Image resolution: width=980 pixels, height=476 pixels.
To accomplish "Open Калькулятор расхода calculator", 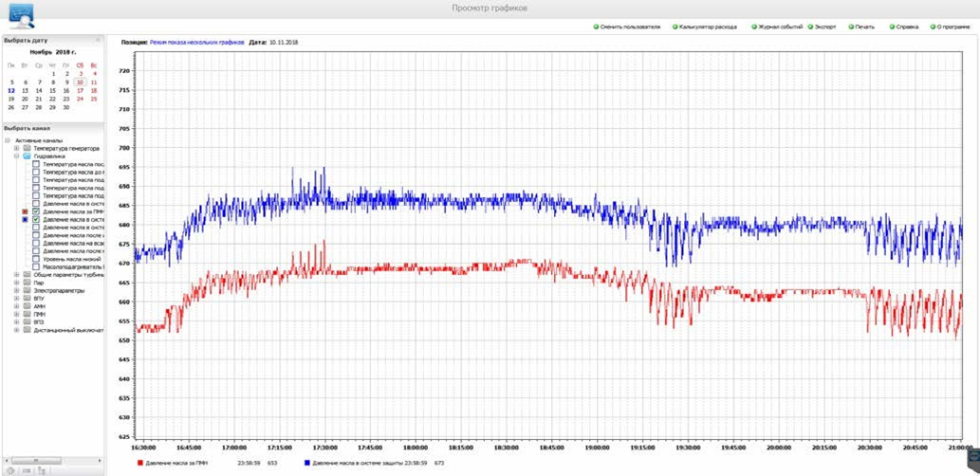I will (x=704, y=27).
